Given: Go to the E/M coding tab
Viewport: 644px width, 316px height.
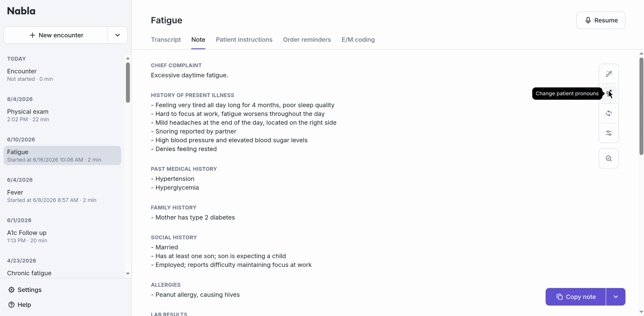Looking at the screenshot, I should 358,40.
